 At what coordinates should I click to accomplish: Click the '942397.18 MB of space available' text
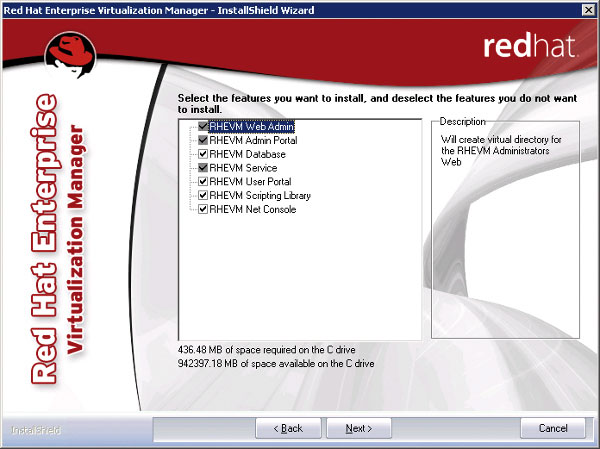[276, 363]
